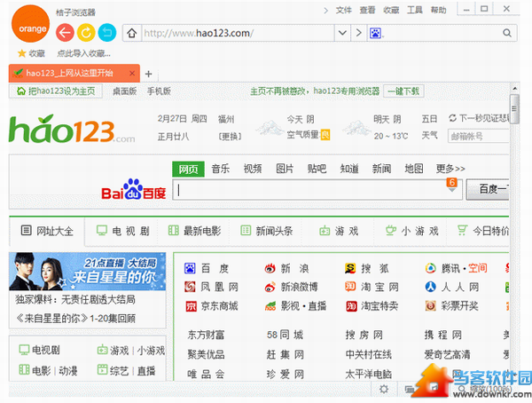Select the 网页 search tab
The width and height of the screenshot is (532, 403).
pos(188,169)
